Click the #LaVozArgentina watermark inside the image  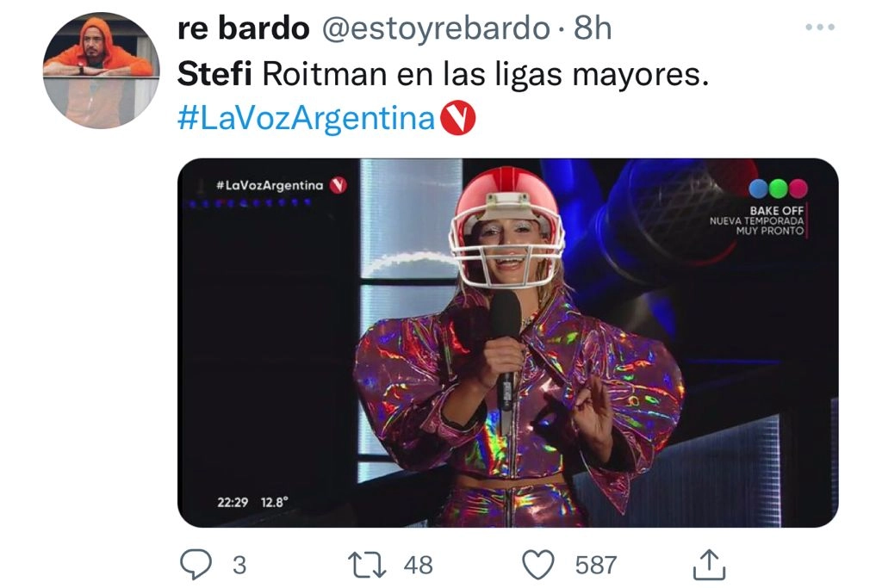270,185
